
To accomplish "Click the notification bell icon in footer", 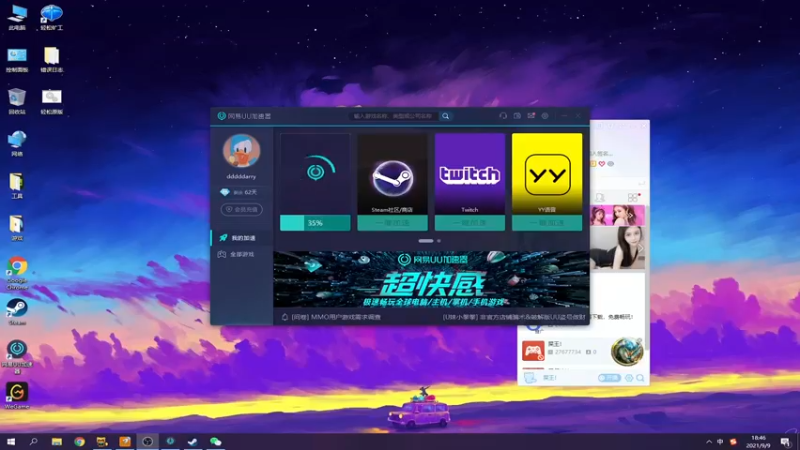I will click(285, 317).
